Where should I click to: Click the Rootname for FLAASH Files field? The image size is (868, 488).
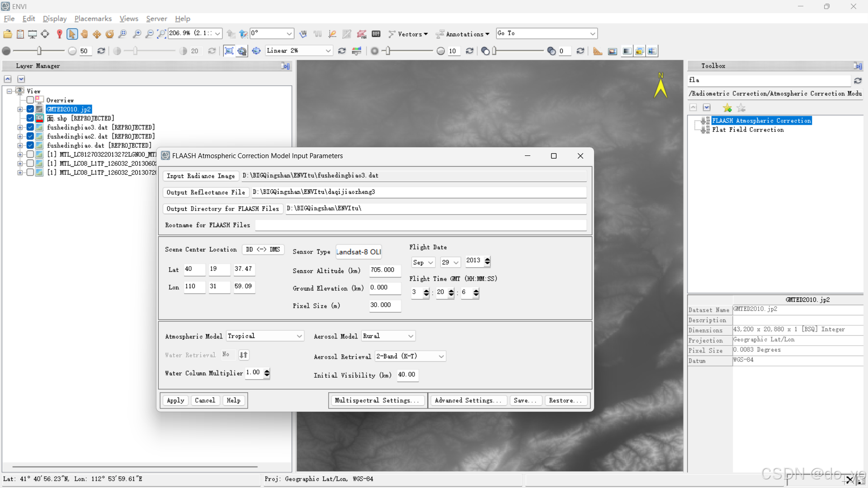420,225
